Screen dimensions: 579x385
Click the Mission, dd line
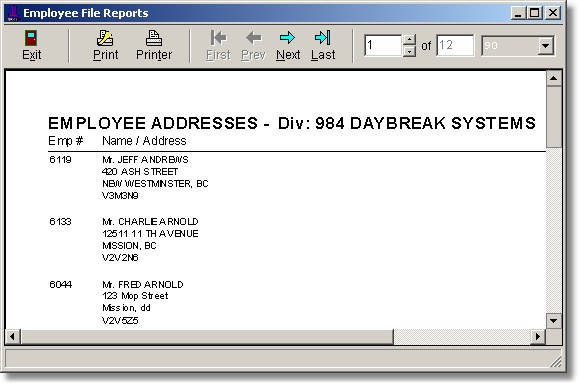click(126, 308)
